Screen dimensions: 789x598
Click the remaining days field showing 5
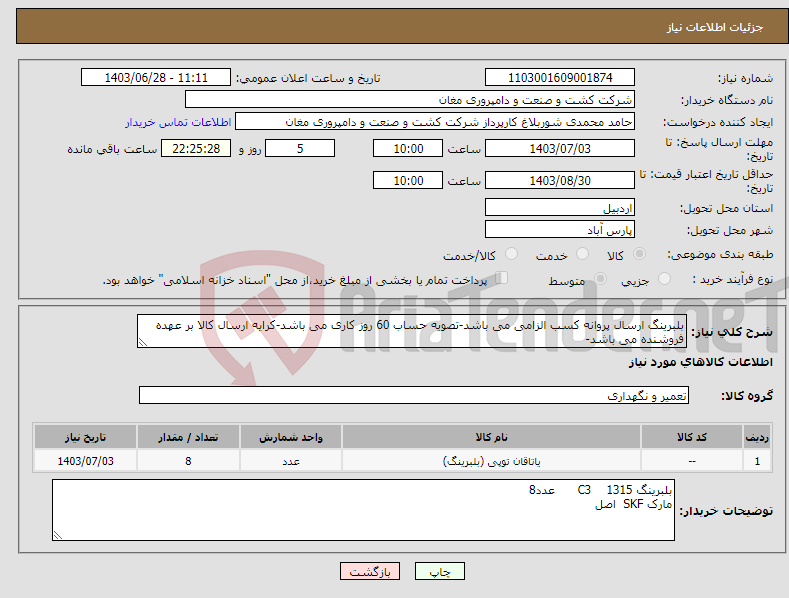300,148
